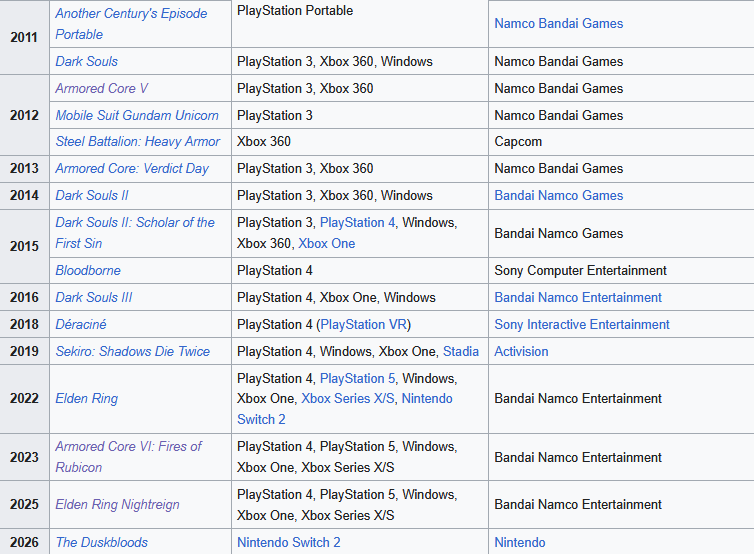Screen dimensions: 754x554
Task: Open the Sony Interactive Entertainment publisher link
Action: coord(582,324)
